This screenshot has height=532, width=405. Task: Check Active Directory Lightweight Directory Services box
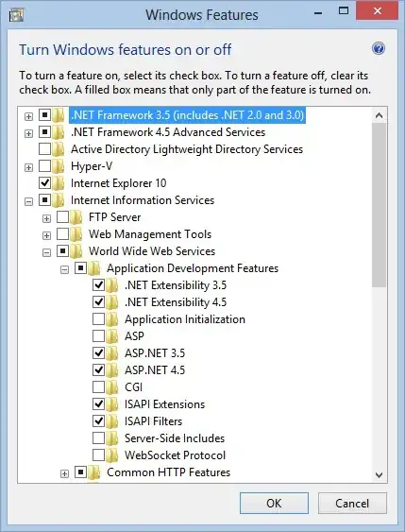pos(44,148)
